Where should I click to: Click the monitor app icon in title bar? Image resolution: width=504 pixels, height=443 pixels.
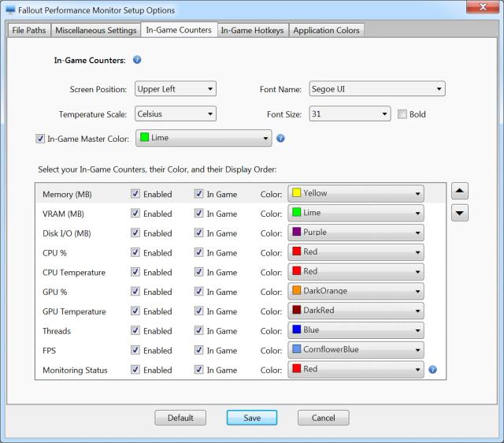pyautogui.click(x=10, y=10)
